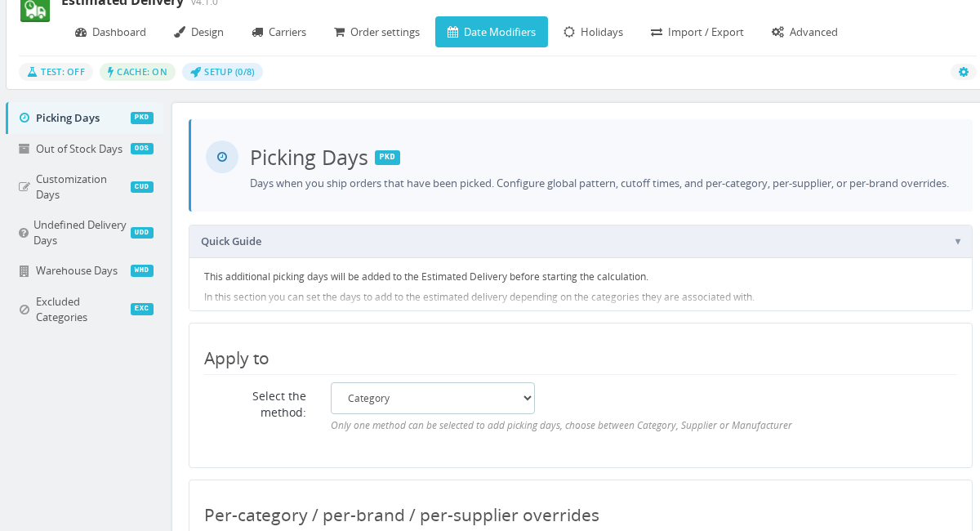Open Import / Export tab
980x531 pixels.
[x=697, y=32]
